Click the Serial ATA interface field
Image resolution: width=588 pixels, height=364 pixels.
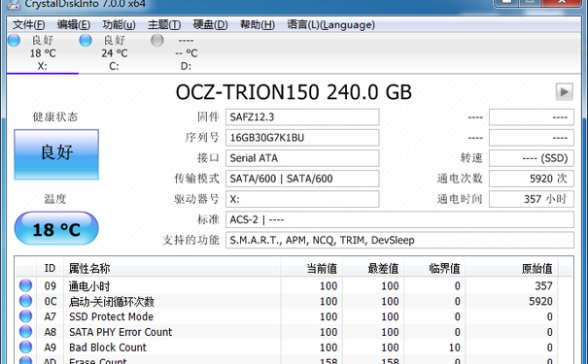302,158
